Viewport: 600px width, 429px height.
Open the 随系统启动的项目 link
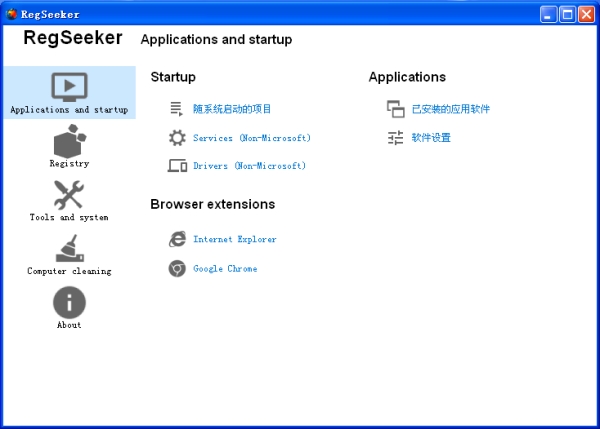pyautogui.click(x=232, y=109)
